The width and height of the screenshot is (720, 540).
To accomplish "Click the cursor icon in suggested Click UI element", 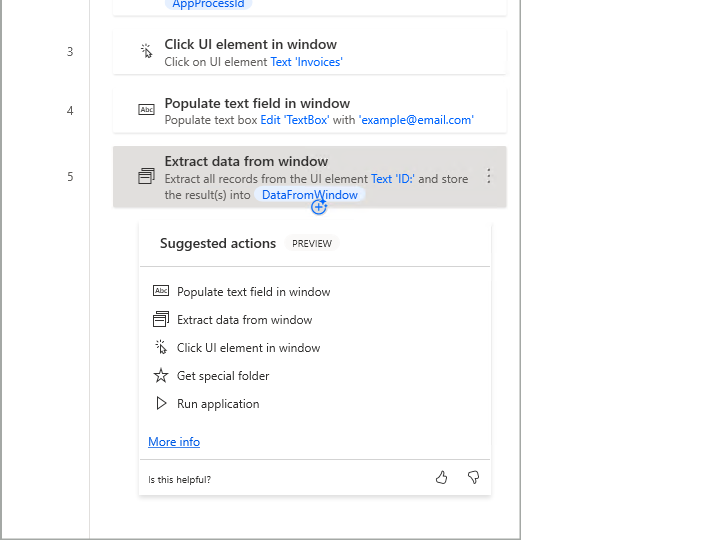I will pyautogui.click(x=161, y=348).
